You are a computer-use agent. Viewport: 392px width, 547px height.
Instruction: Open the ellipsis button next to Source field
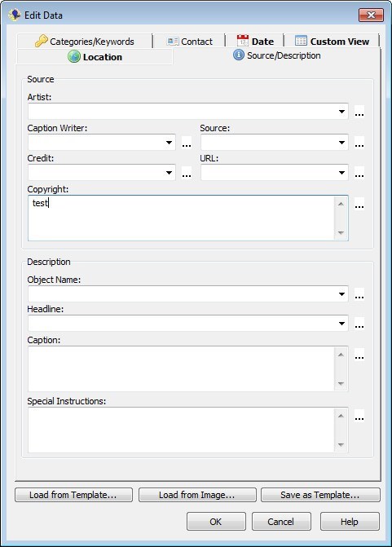[359, 143]
